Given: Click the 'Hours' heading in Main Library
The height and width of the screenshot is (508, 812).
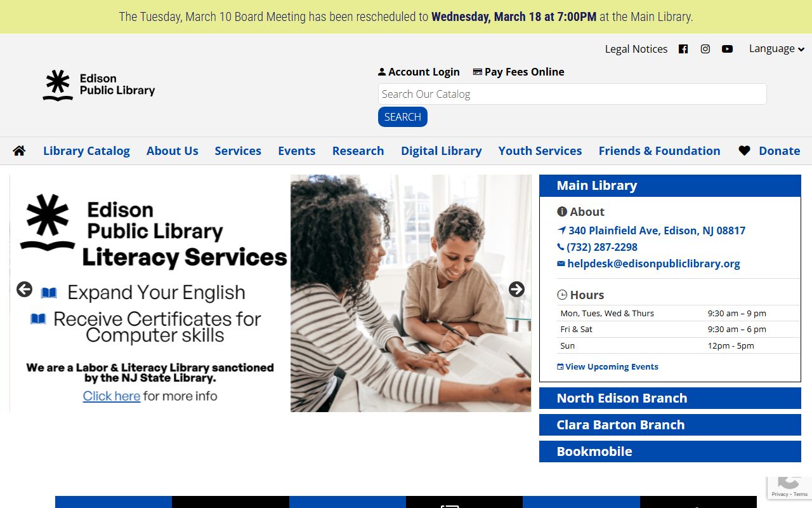Looking at the screenshot, I should (580, 295).
